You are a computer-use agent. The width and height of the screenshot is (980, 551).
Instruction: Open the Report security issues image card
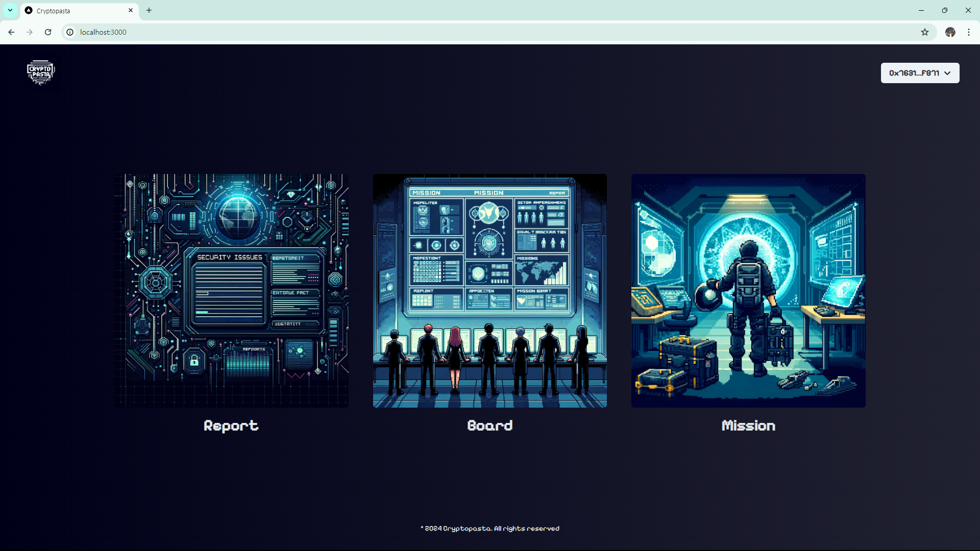point(231,290)
